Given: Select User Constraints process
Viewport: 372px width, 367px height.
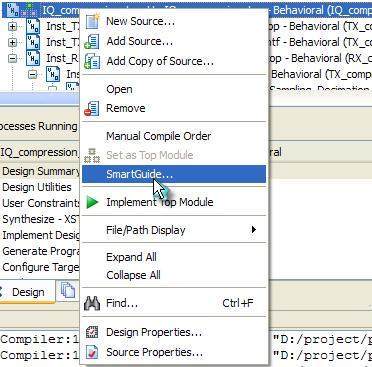Looking at the screenshot, I should 41,203.
